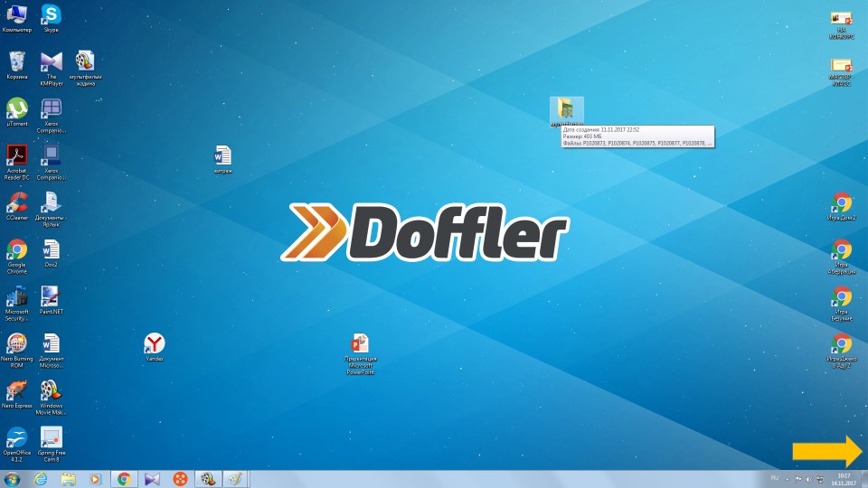This screenshot has width=868, height=488.
Task: Switch to Movie Maker in the taskbar
Action: (208, 479)
